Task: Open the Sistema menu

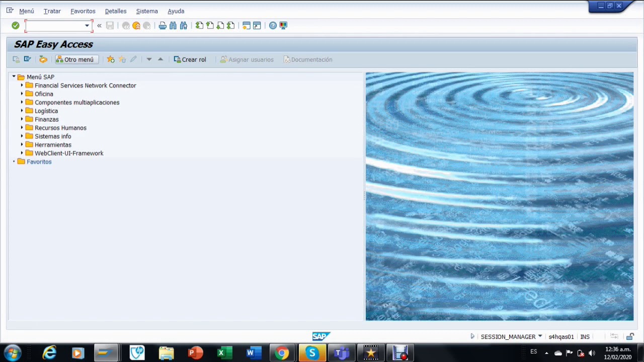Action: click(147, 11)
